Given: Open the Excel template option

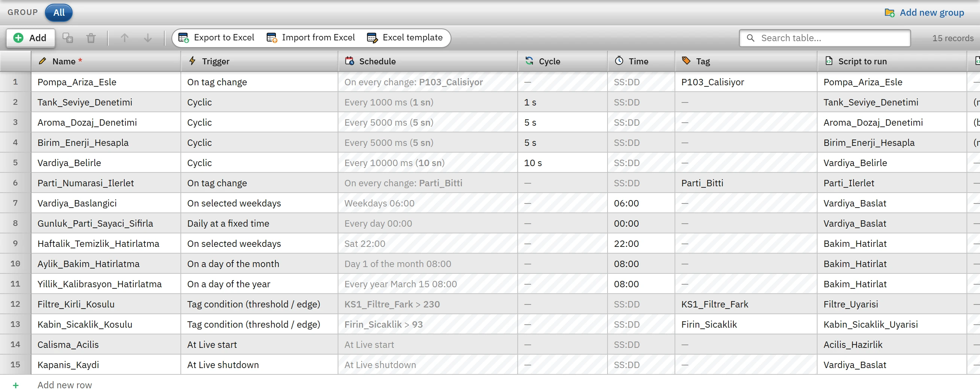Looking at the screenshot, I should click(405, 38).
